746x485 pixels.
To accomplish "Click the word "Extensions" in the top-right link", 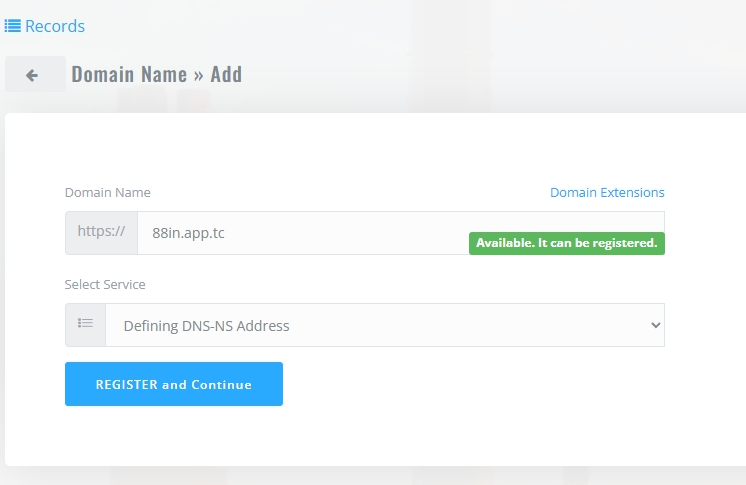I will pyautogui.click(x=632, y=193).
